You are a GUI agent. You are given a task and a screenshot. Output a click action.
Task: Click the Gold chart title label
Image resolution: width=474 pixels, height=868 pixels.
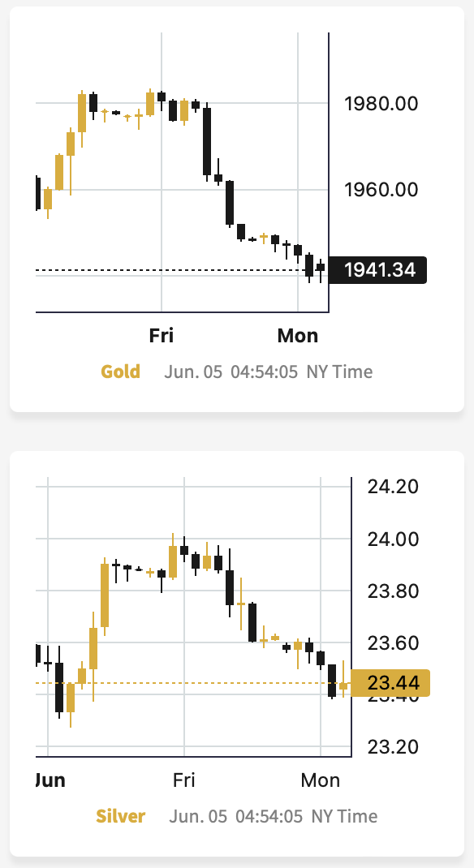coord(120,372)
